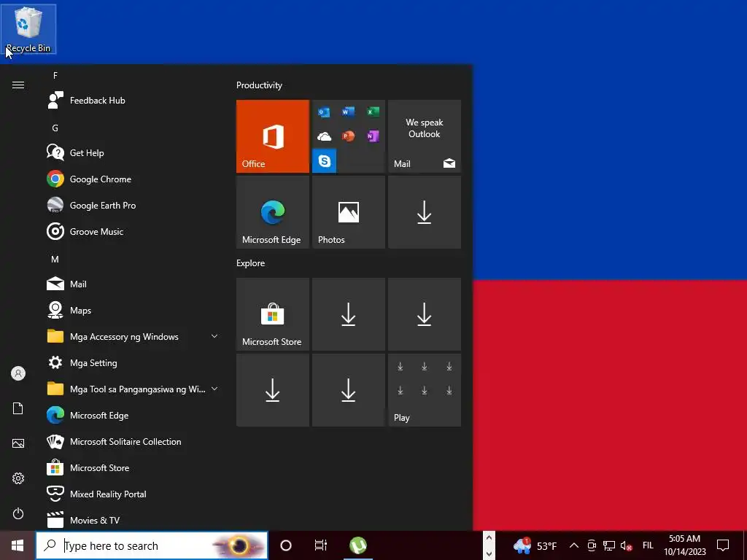Open Groove Music

point(133,231)
